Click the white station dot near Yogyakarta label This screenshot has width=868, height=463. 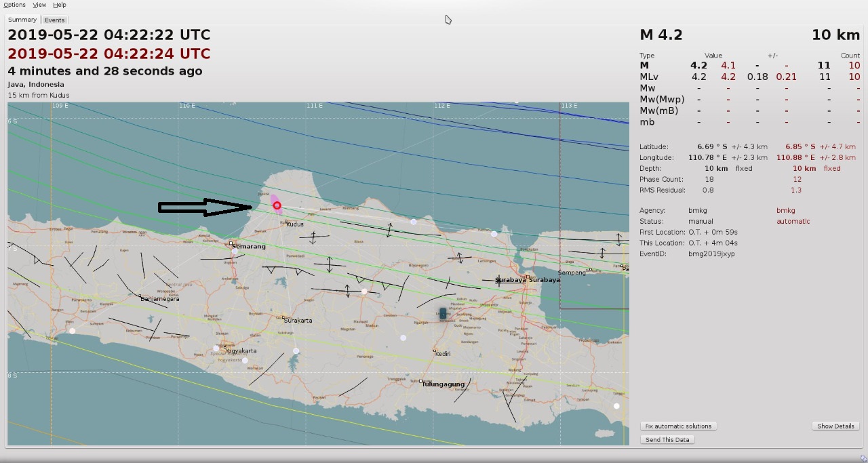pos(216,348)
